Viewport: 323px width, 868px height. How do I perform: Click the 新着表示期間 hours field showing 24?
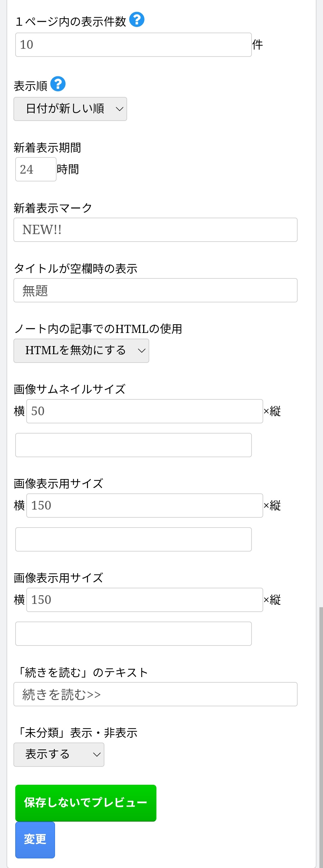36,169
